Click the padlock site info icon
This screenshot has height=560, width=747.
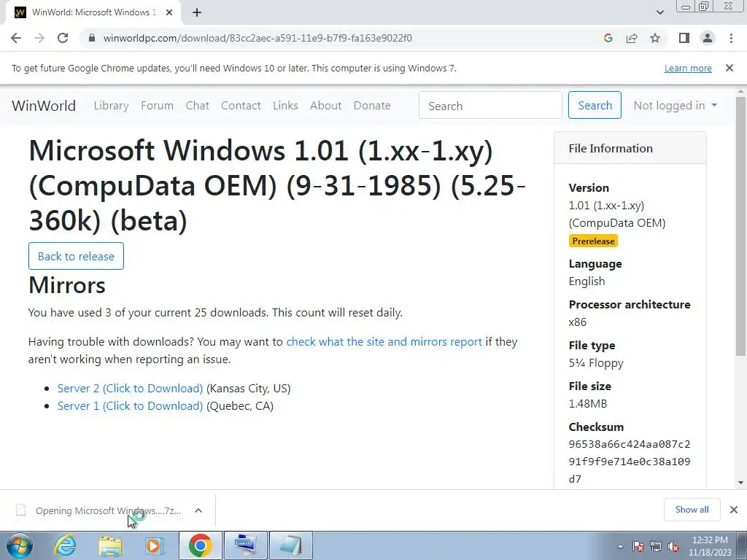pos(93,38)
